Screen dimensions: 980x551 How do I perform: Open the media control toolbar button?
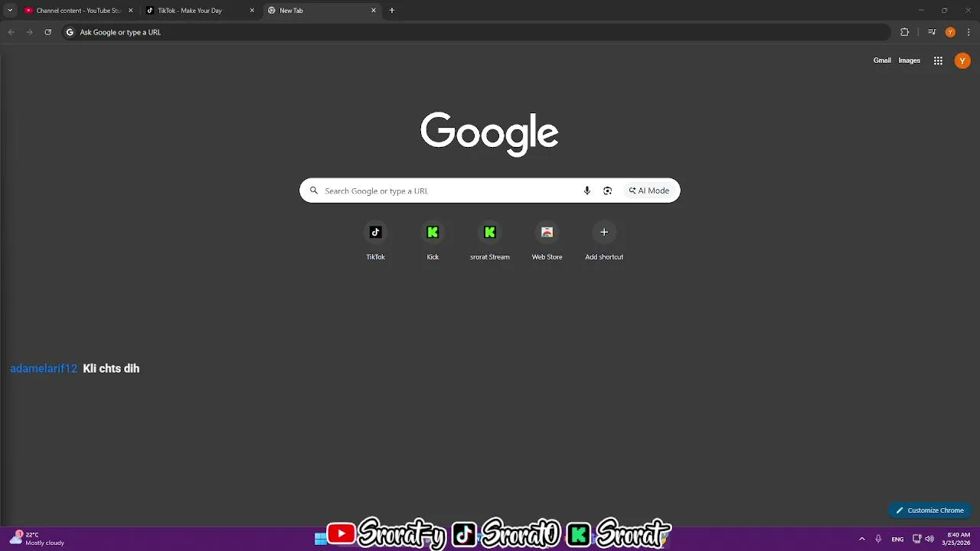(932, 32)
